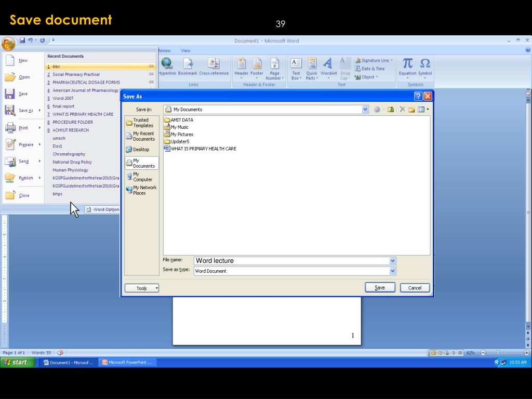
Task: Switch to Print Layout view in the status bar
Action: pos(433,353)
